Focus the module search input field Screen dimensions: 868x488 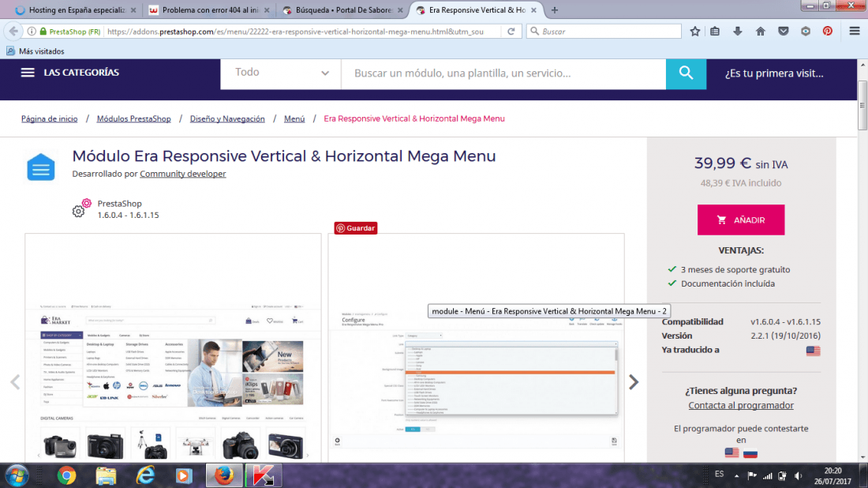(503, 73)
